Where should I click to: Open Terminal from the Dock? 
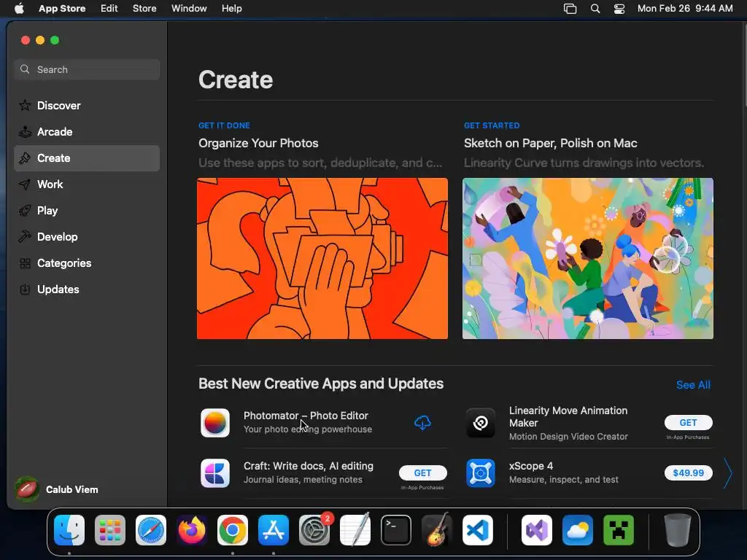point(396,530)
